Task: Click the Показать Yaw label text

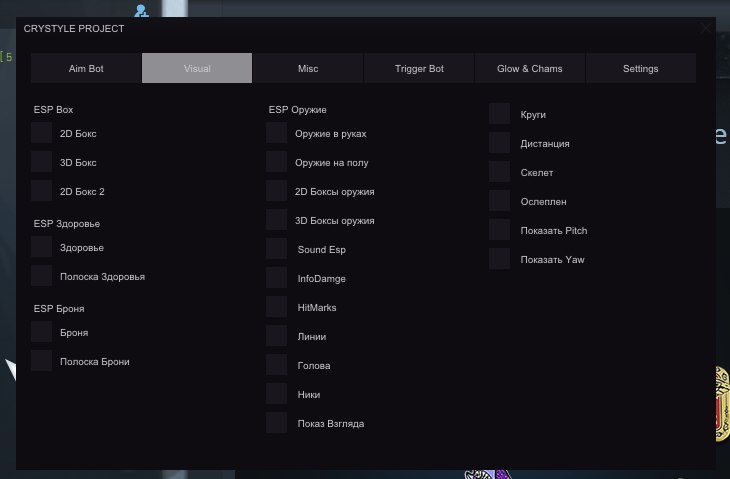Action: pos(553,260)
